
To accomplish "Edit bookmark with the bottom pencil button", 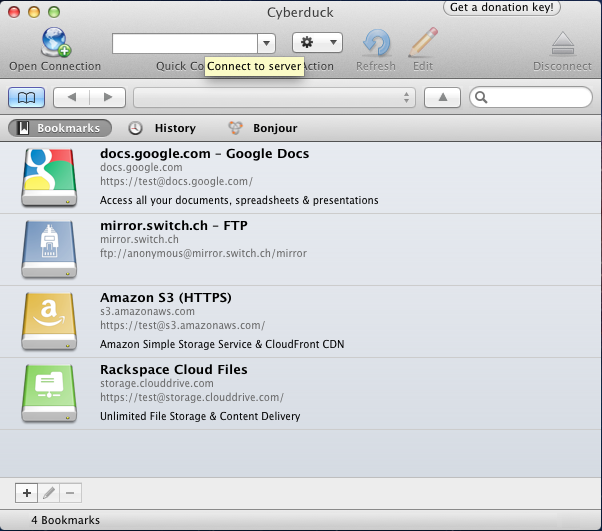I will (48, 493).
